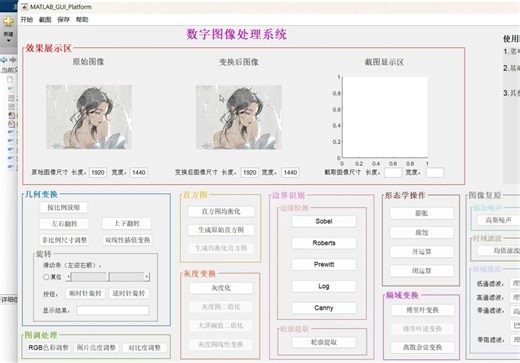
Task: Click the 膨胀 morphology button
Action: [x=422, y=213]
